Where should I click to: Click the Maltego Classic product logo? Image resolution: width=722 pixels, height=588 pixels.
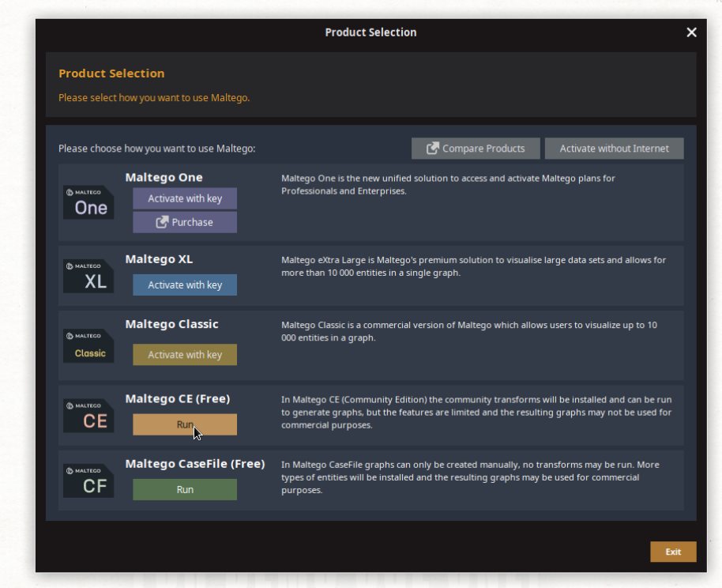click(x=88, y=346)
